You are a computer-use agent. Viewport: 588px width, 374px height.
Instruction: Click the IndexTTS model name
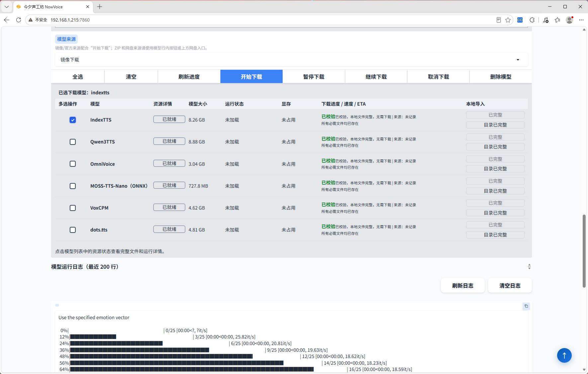(x=101, y=120)
